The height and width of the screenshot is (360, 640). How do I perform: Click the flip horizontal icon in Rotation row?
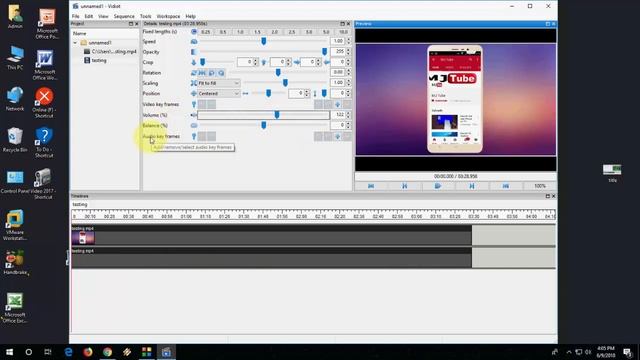pos(202,73)
